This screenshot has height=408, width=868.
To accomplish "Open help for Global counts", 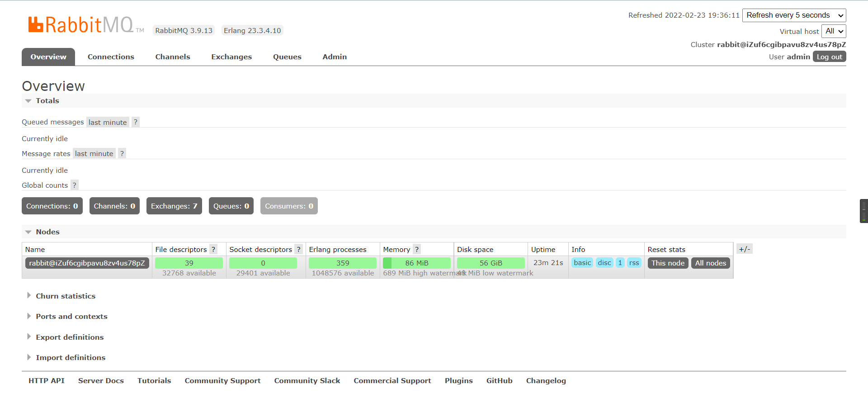I will 75,185.
